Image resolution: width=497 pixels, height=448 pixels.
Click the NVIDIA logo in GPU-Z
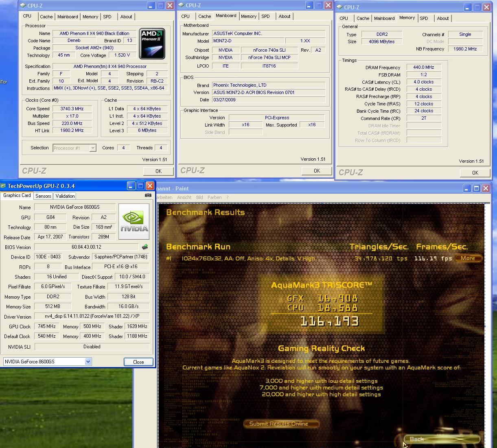point(134,221)
